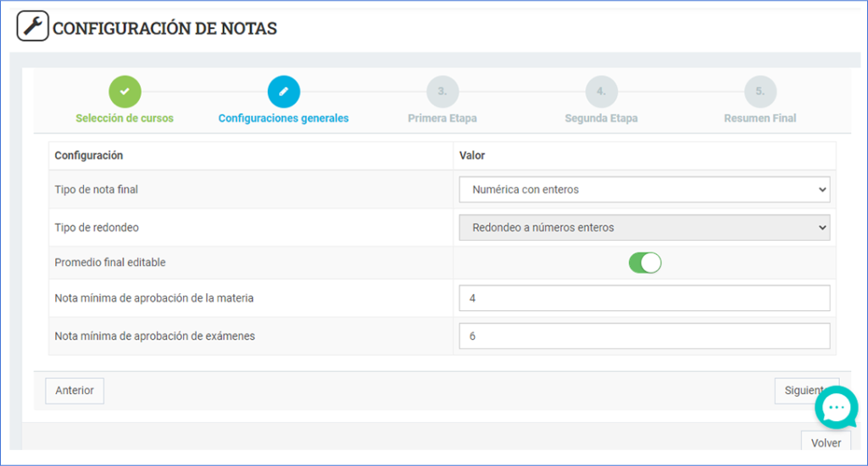Screen dimensions: 868x466
Task: Open the Tipo de nota final dropdown
Action: pos(644,190)
